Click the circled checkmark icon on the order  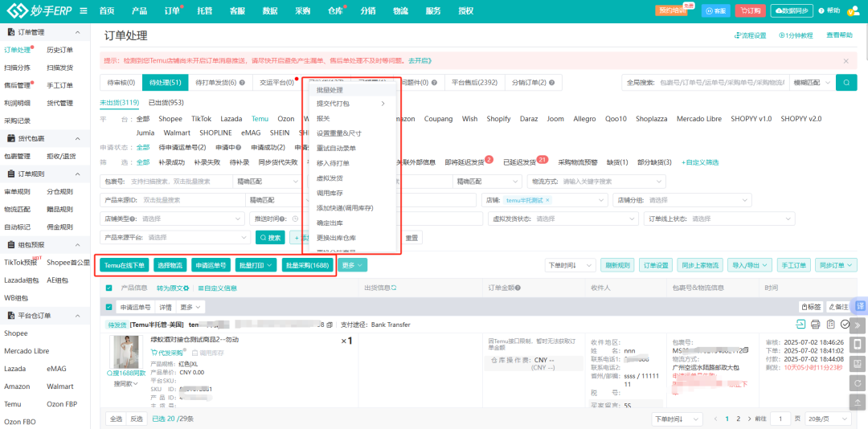point(845,325)
